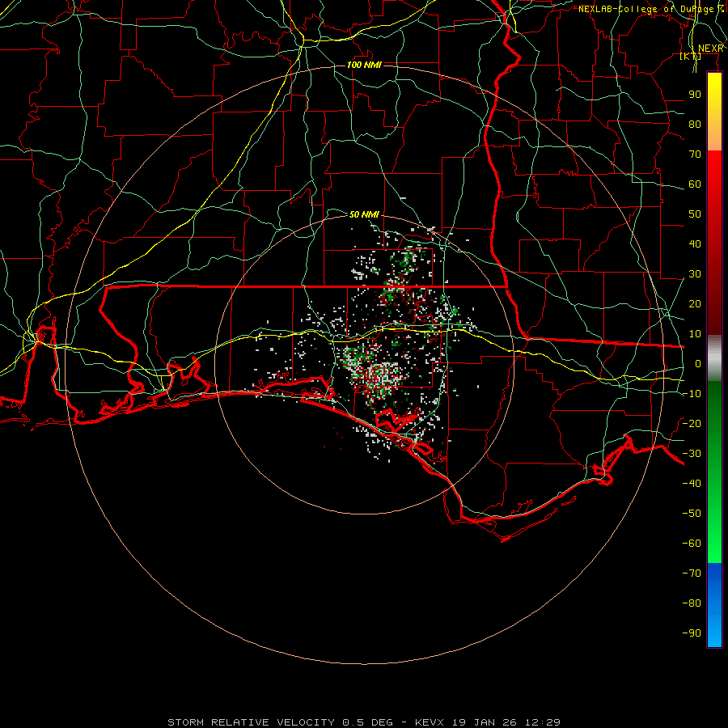
Task: Pick the light blue segment of color bar
Action: pyautogui.click(x=714, y=629)
